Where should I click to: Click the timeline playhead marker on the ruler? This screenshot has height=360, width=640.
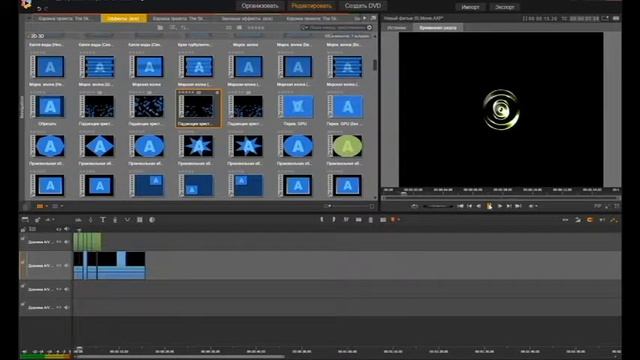click(79, 349)
